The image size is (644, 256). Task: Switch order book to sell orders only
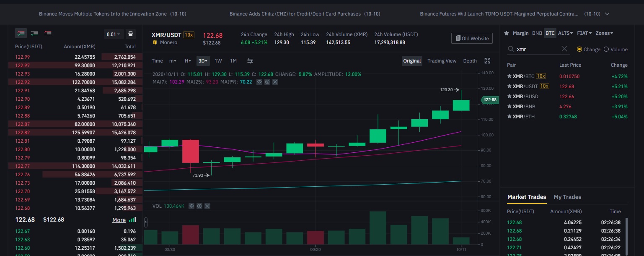coord(48,33)
